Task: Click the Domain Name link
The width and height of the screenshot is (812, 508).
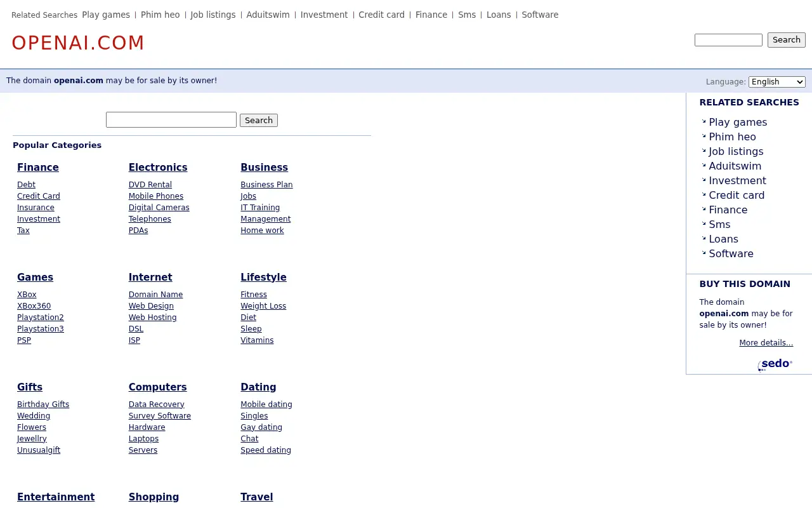Action: pyautogui.click(x=155, y=295)
